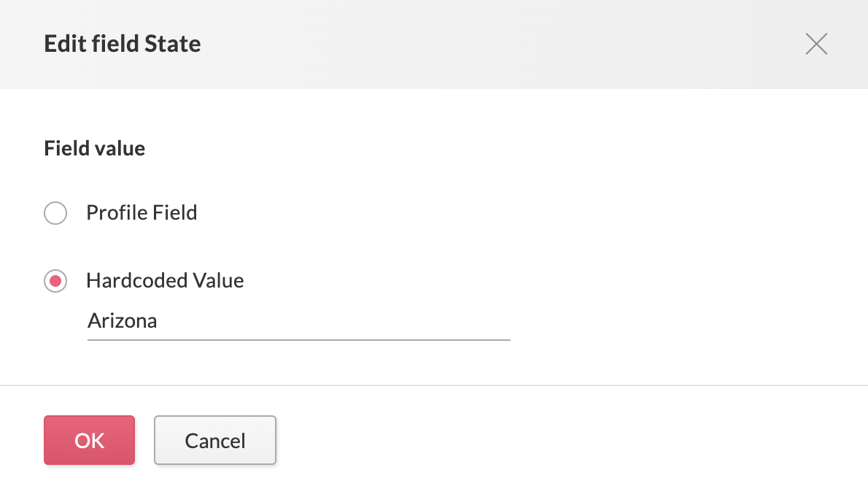Viewport: 868px width, 489px height.
Task: Close the Edit field State dialog
Action: pyautogui.click(x=816, y=45)
